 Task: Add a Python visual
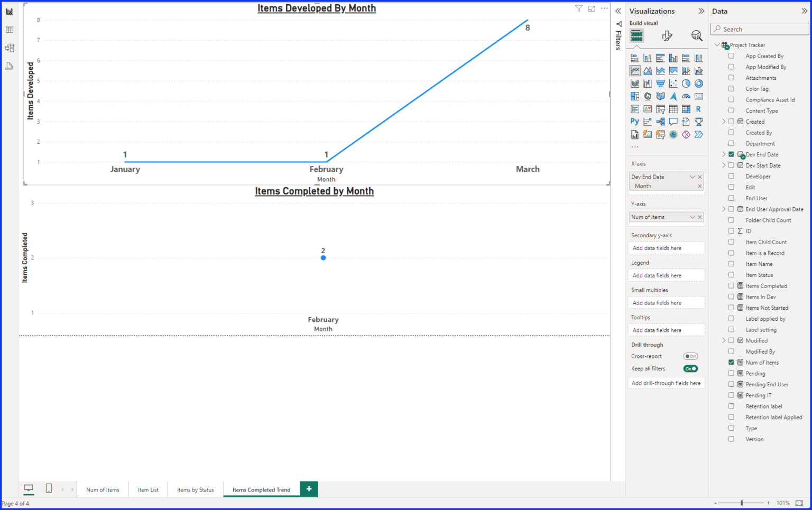634,122
